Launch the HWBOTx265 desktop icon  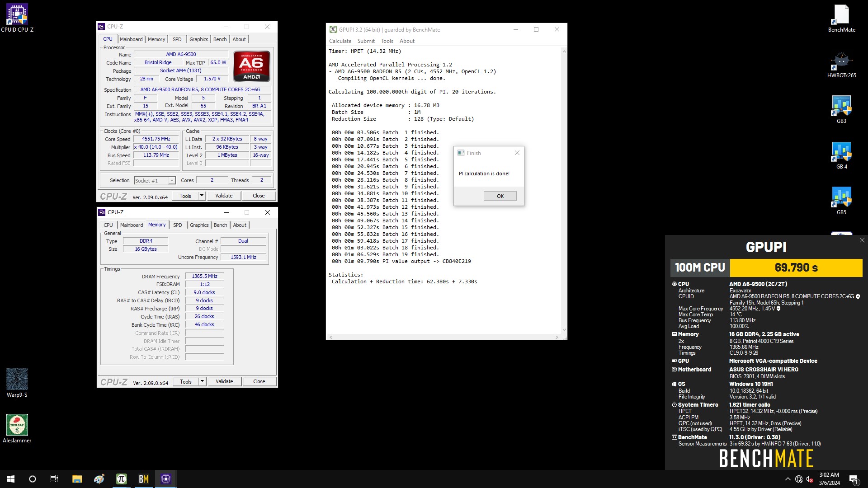841,65
